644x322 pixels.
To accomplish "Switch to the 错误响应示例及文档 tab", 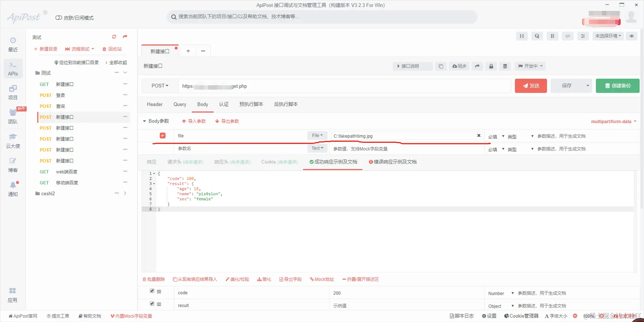I will [x=393, y=162].
